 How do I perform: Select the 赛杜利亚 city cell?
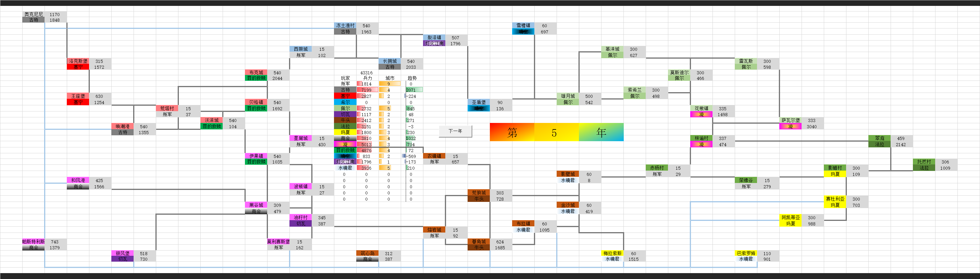835,199
